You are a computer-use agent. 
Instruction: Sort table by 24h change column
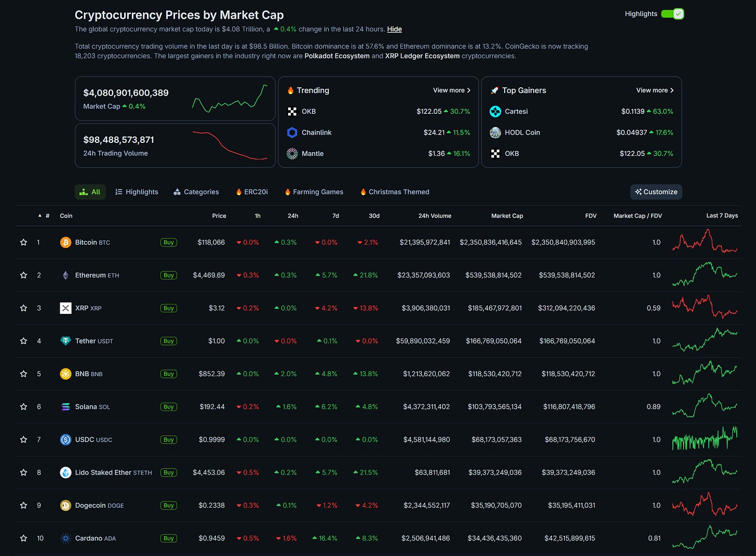pos(293,216)
